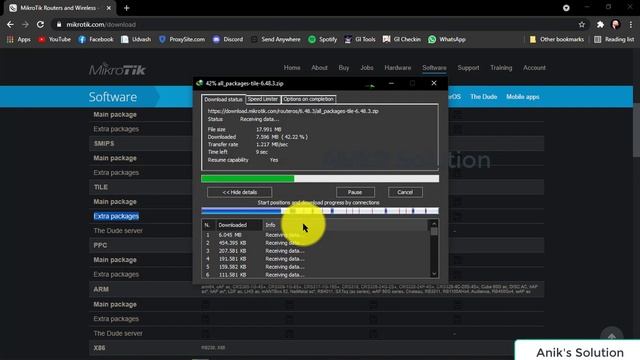Open the Spotify bookmark

322,40
